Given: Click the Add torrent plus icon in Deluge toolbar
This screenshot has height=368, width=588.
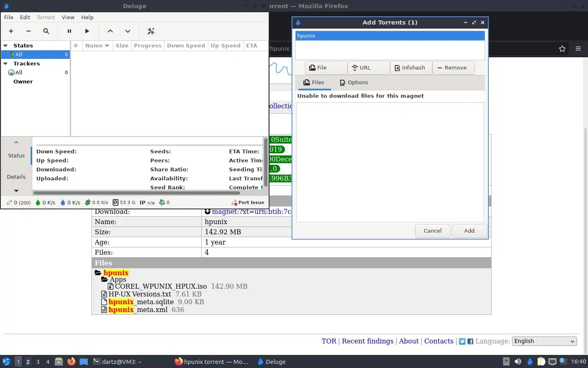Looking at the screenshot, I should [x=11, y=31].
